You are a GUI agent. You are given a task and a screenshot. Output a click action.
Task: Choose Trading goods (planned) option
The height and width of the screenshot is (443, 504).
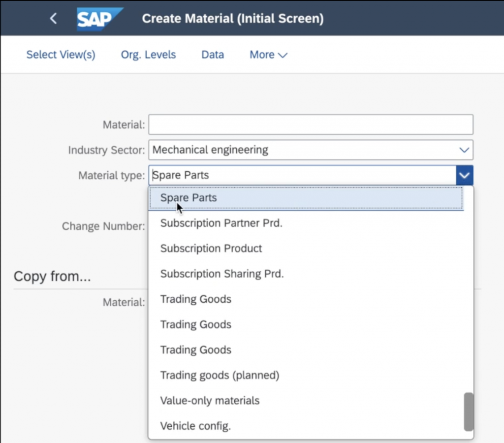point(220,375)
